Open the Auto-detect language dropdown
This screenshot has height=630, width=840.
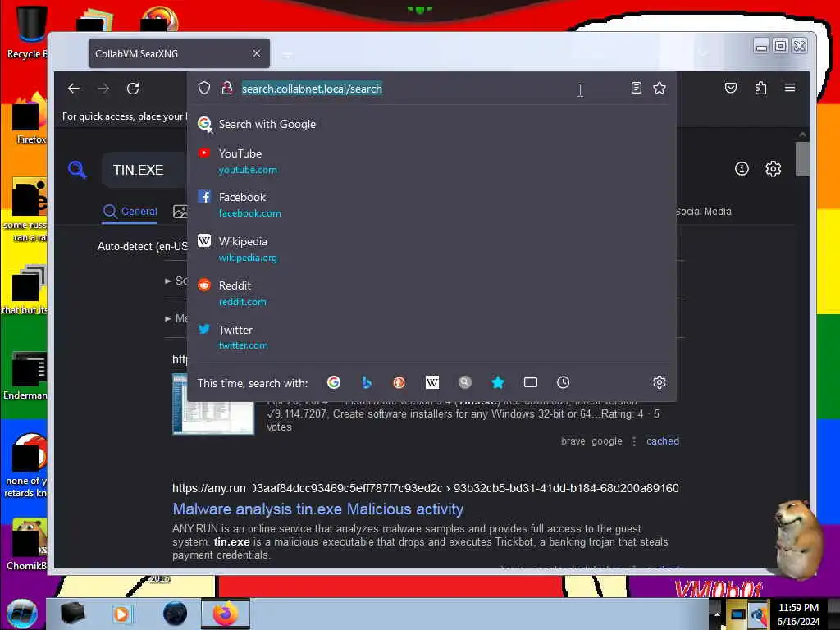pos(142,246)
